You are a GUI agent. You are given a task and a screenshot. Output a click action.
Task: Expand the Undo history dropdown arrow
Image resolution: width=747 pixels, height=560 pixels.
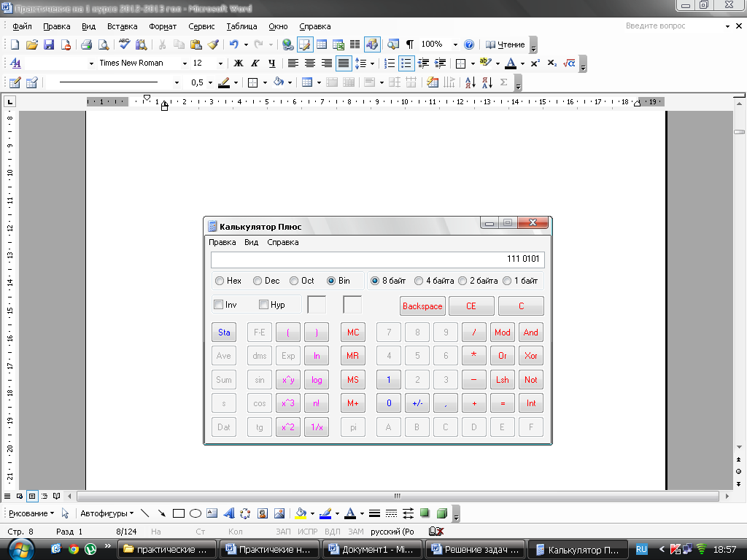point(246,44)
